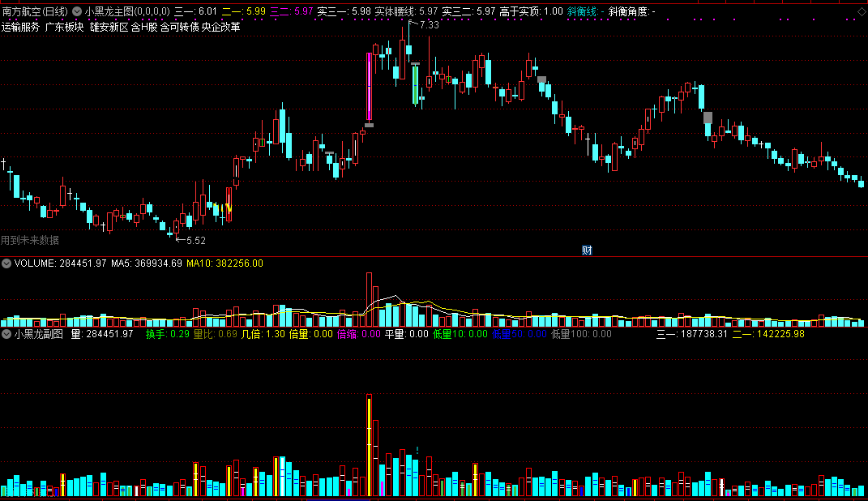Click the yellow 二一: 142225.98 readout
The width and height of the screenshot is (868, 501).
pyautogui.click(x=768, y=334)
